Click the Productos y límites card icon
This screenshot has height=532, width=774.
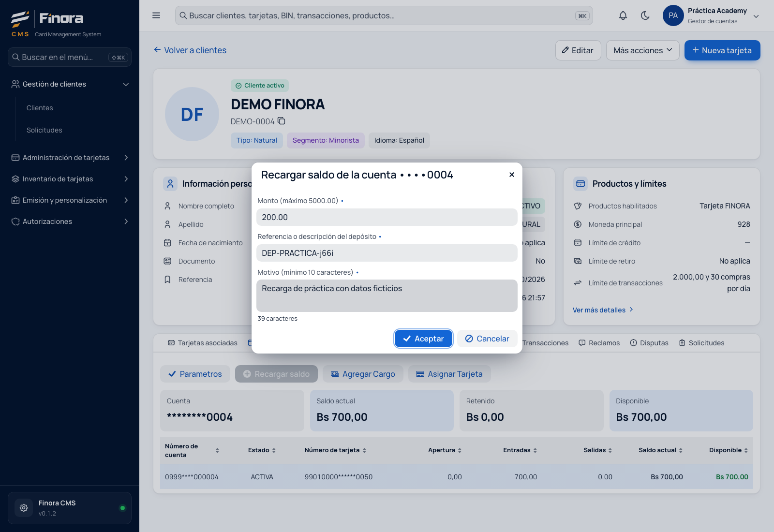[580, 184]
